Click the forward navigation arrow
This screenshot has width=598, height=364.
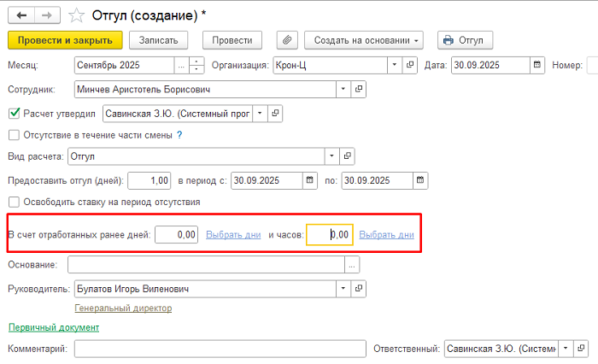(47, 15)
